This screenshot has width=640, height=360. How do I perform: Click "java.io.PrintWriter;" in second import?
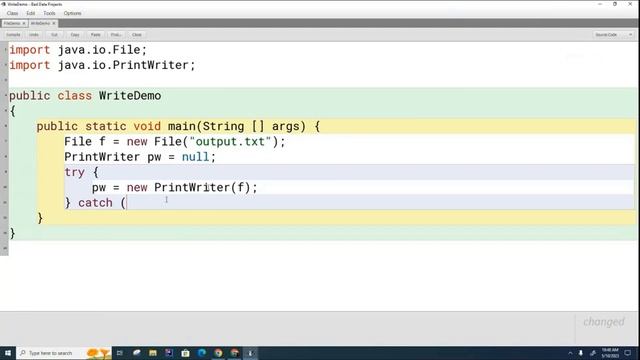127,65
